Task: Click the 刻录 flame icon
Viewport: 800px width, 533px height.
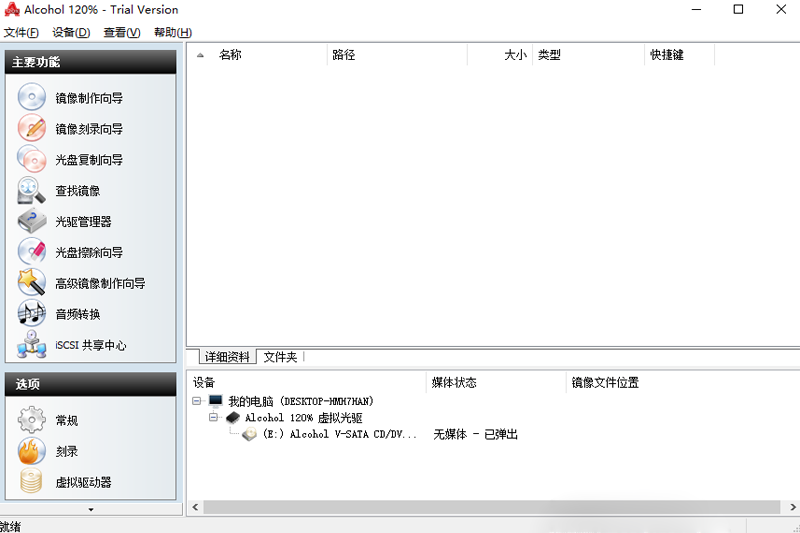Action: (x=32, y=451)
